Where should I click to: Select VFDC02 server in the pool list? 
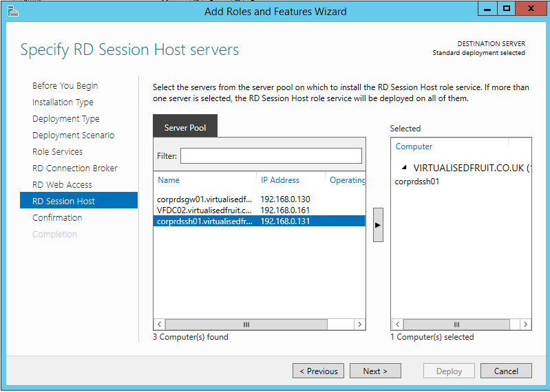pos(204,210)
